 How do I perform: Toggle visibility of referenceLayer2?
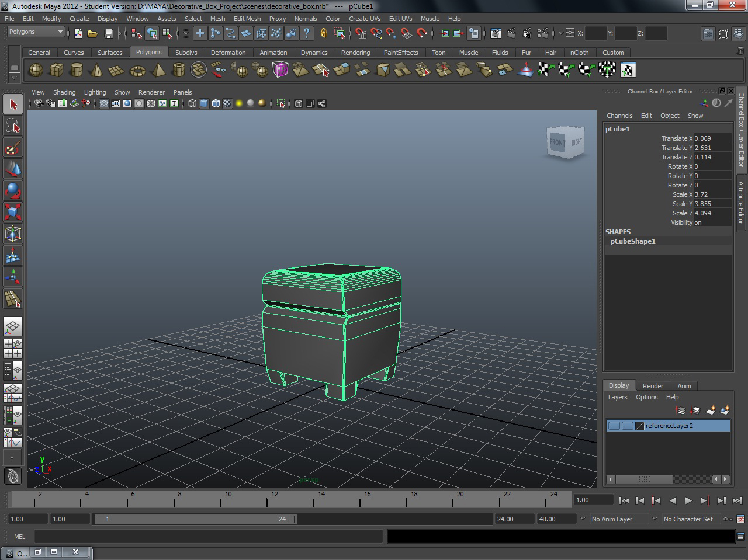(614, 425)
